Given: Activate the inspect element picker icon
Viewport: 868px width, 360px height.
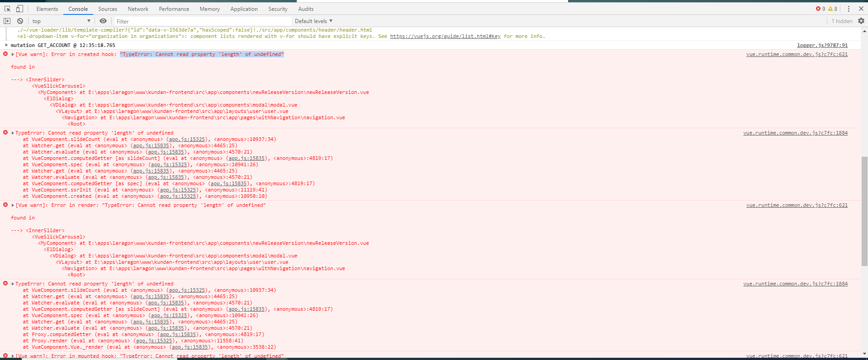Looking at the screenshot, I should (7, 9).
